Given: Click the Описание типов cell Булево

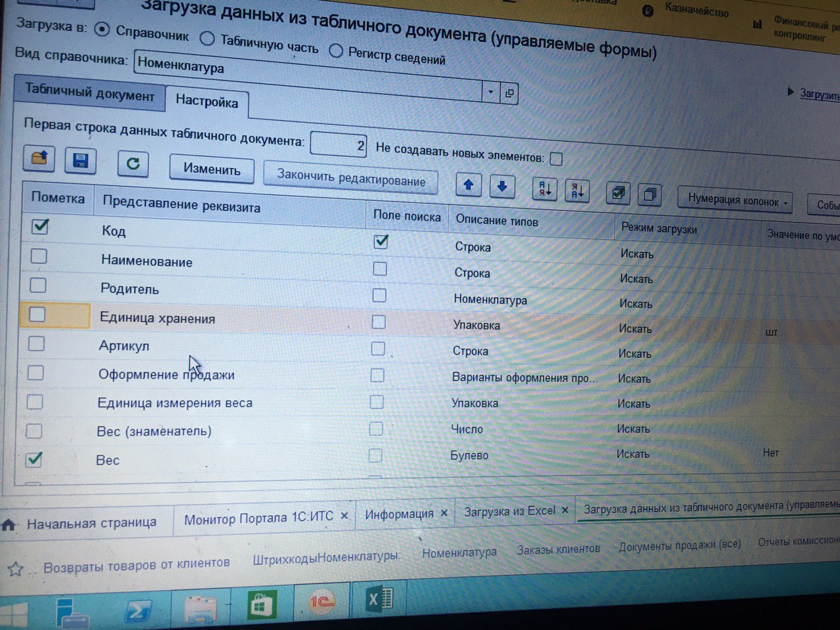Looking at the screenshot, I should coord(469,455).
